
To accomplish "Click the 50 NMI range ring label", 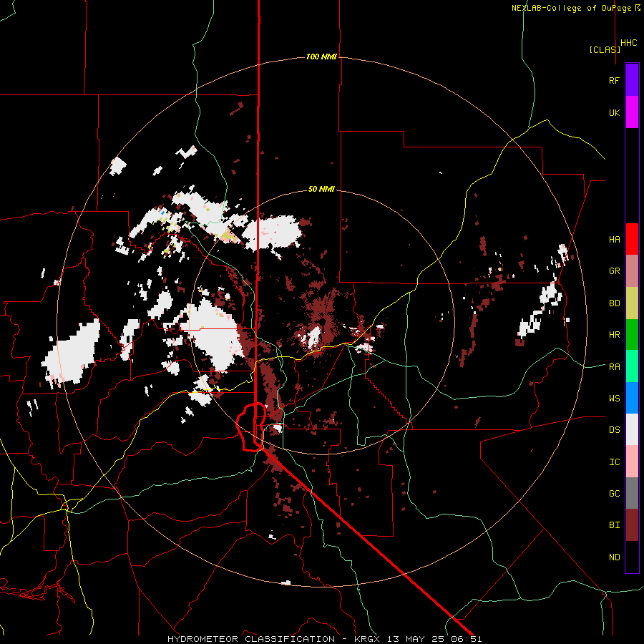I will [321, 189].
